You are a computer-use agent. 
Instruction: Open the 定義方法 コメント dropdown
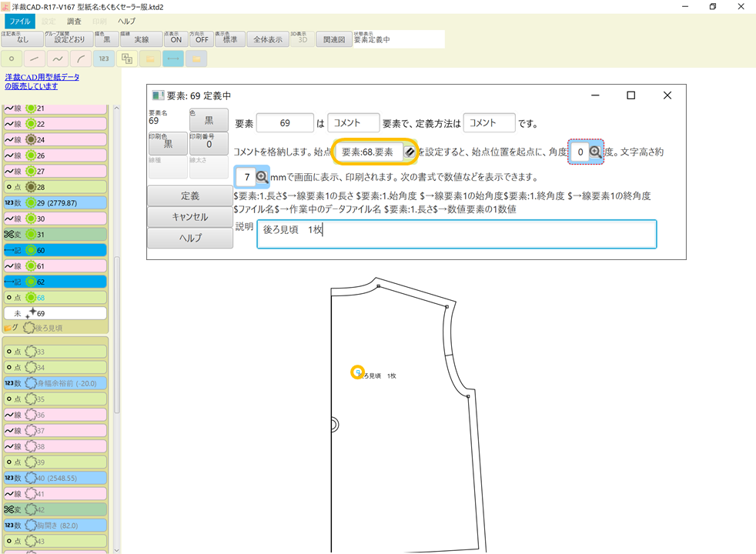pos(489,122)
